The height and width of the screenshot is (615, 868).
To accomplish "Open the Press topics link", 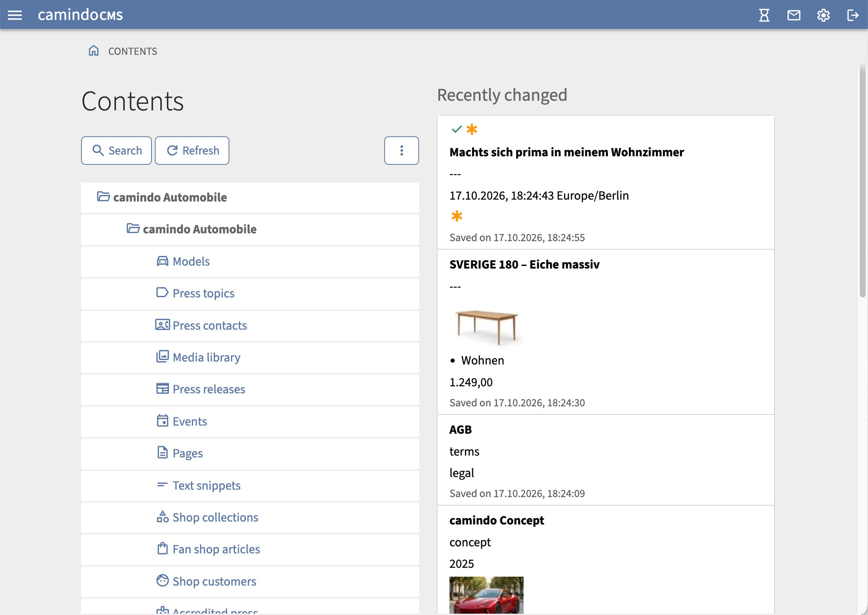I will tap(203, 293).
